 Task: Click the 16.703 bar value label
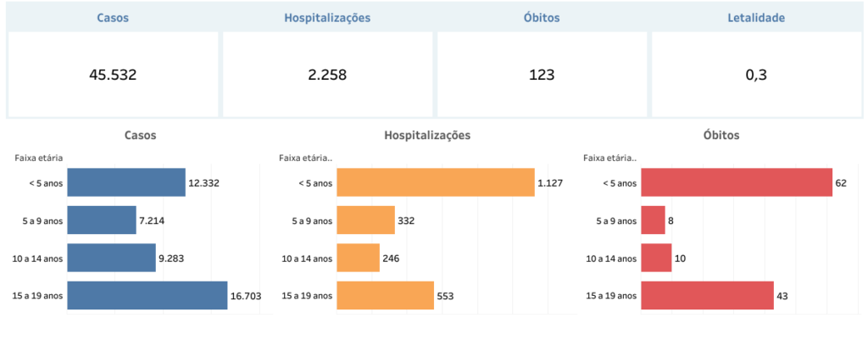(248, 296)
